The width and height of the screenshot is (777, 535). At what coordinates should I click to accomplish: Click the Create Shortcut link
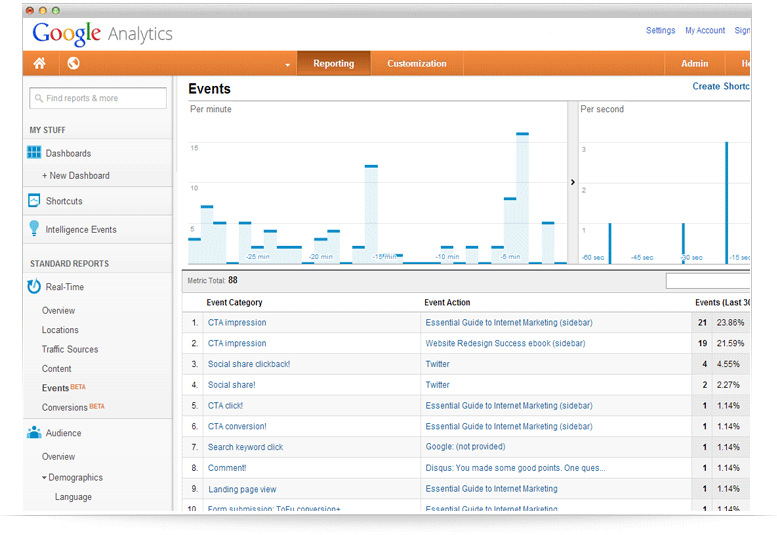pyautogui.click(x=721, y=86)
